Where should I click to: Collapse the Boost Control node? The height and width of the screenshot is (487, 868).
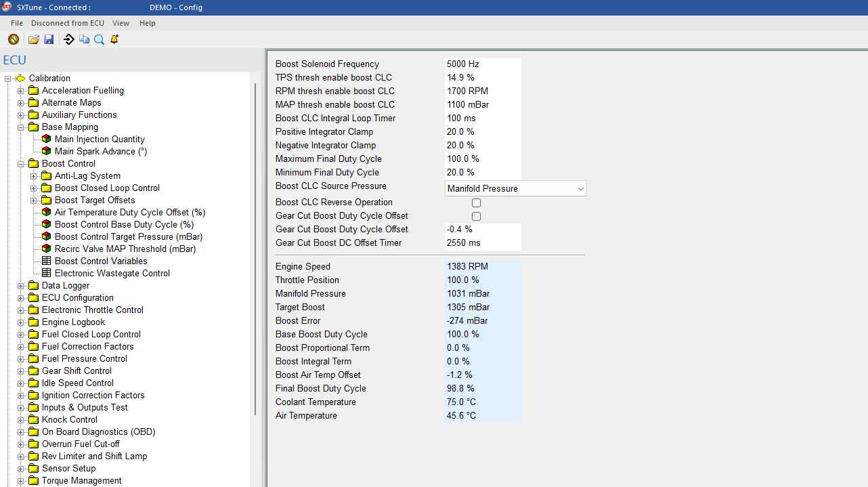point(20,163)
